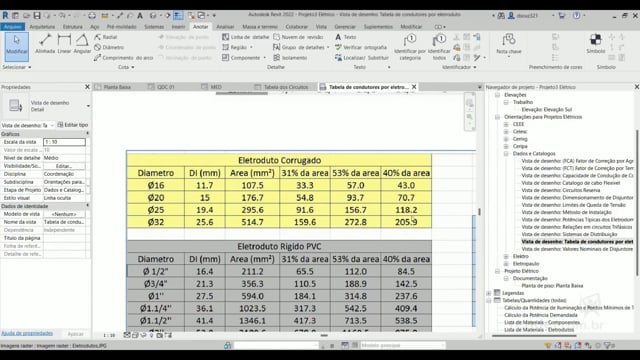This screenshot has height=360, width=640.
Task: Open the Arquivo menu
Action: (x=13, y=27)
